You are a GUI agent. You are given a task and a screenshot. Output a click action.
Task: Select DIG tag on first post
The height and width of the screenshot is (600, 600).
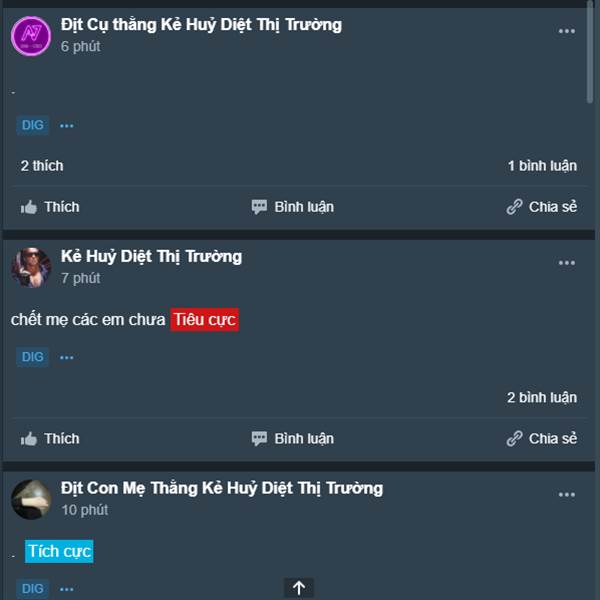pos(33,125)
